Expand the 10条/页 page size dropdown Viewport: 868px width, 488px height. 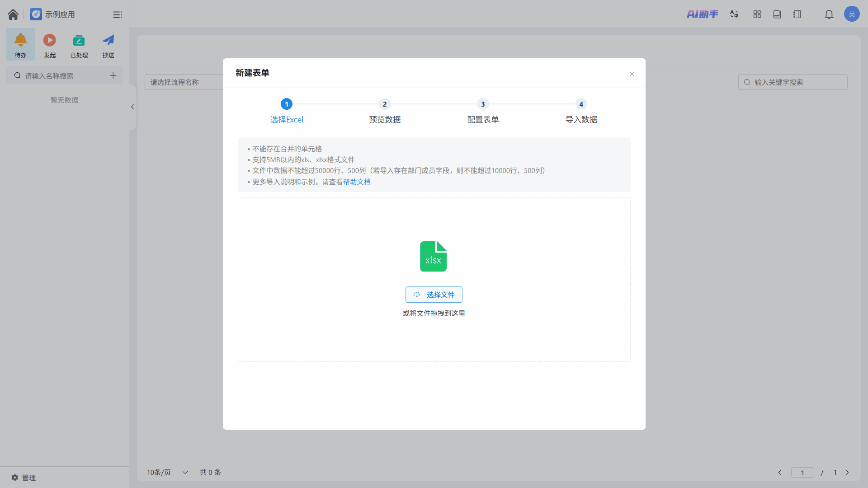(x=167, y=472)
